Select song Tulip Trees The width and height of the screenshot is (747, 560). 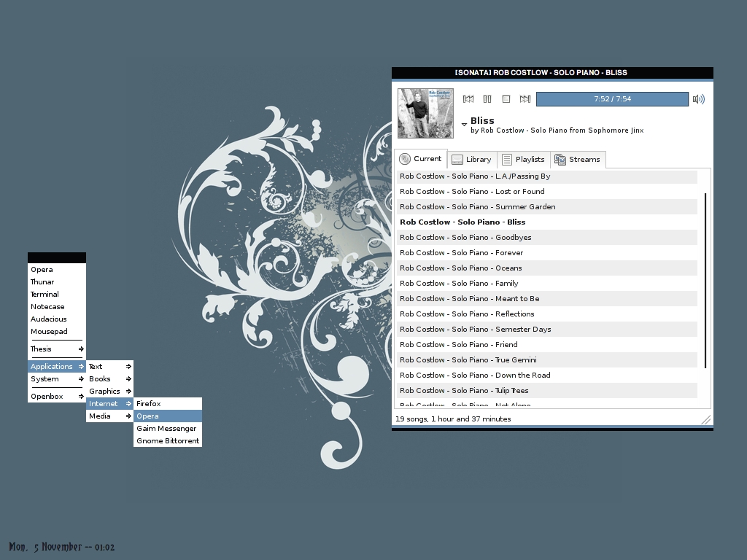point(547,391)
